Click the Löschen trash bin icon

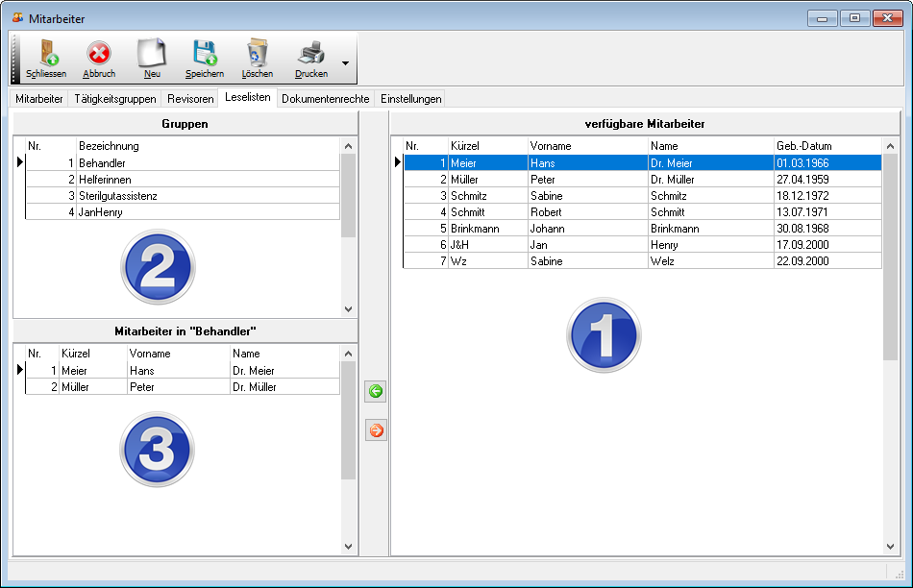tap(257, 53)
